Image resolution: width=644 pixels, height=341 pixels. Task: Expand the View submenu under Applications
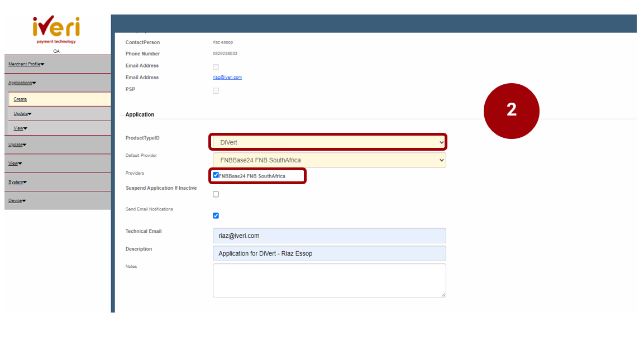[x=20, y=128]
